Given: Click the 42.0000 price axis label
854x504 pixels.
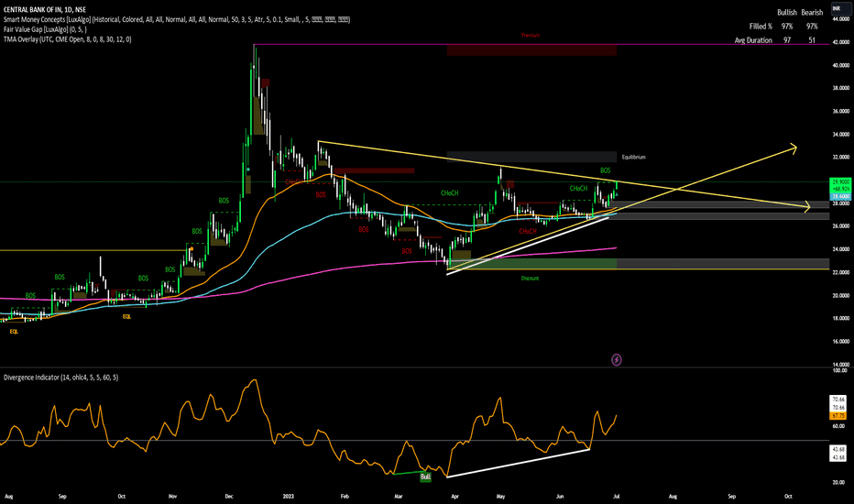Looking at the screenshot, I should (841, 42).
